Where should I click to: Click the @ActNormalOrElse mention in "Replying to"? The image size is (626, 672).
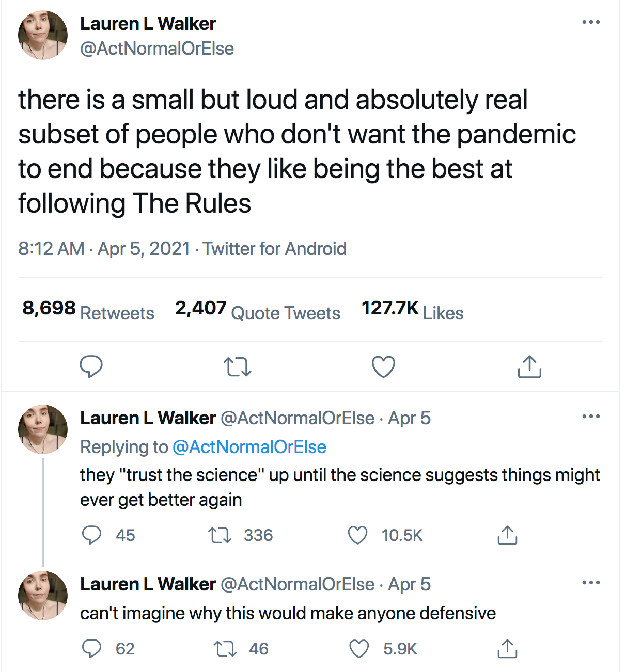point(249,447)
